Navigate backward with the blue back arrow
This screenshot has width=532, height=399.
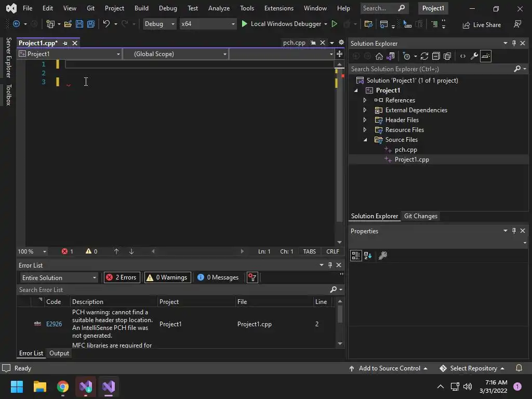(x=16, y=24)
